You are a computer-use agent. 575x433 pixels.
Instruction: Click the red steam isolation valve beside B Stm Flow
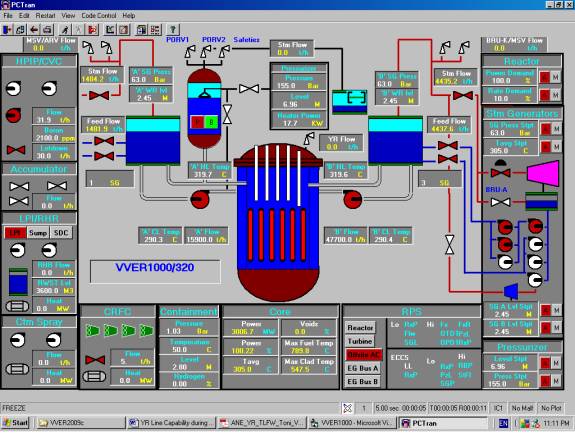[463, 96]
